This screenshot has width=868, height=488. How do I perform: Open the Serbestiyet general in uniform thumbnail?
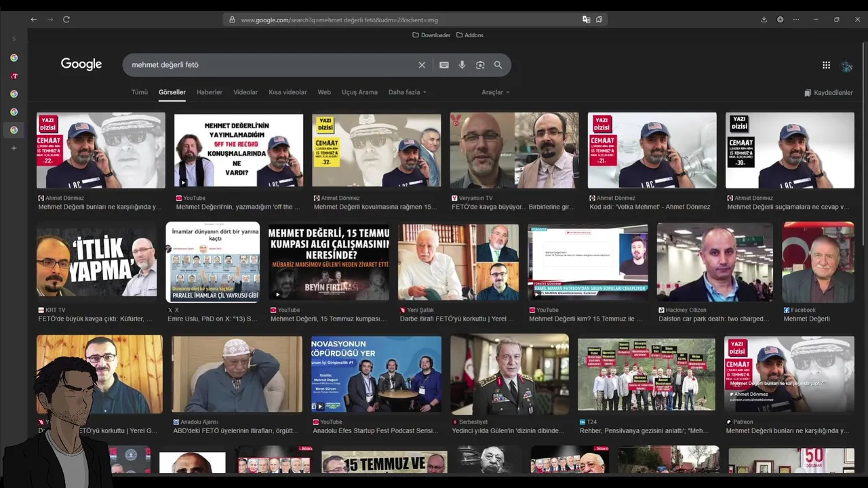click(510, 375)
